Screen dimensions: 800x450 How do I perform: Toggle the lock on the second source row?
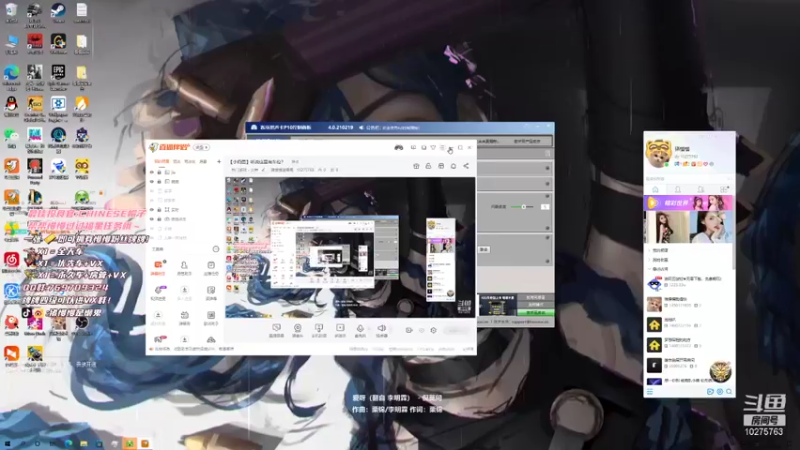159,182
